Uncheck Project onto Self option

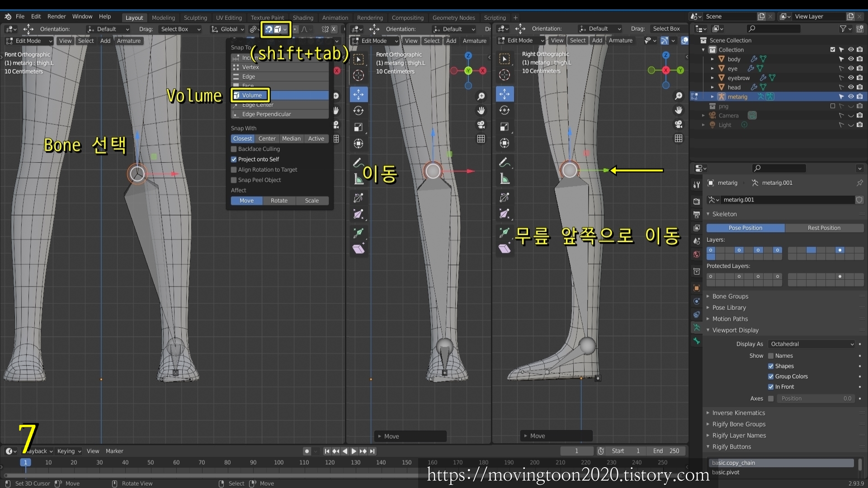(x=234, y=159)
